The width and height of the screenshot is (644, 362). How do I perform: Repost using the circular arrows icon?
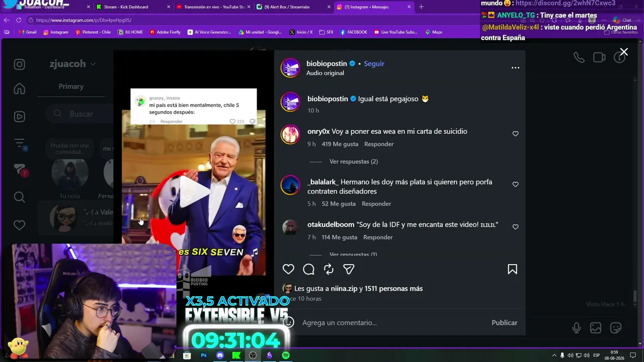coord(329,269)
